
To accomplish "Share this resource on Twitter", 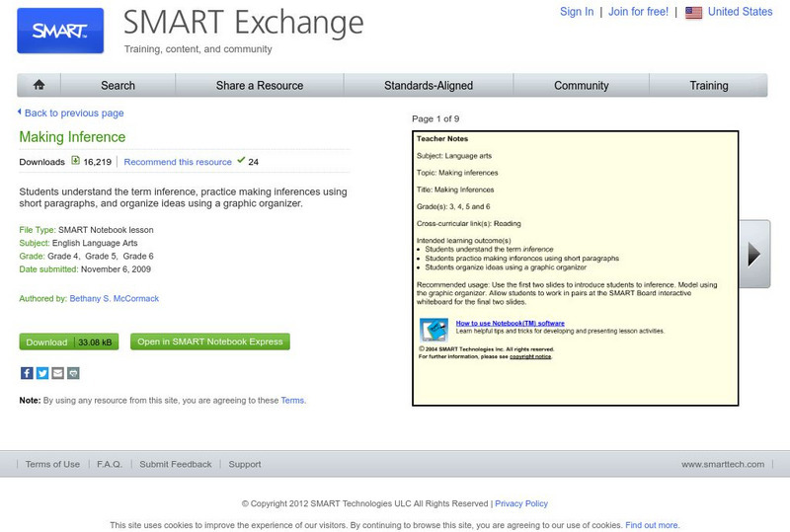I will tap(42, 373).
